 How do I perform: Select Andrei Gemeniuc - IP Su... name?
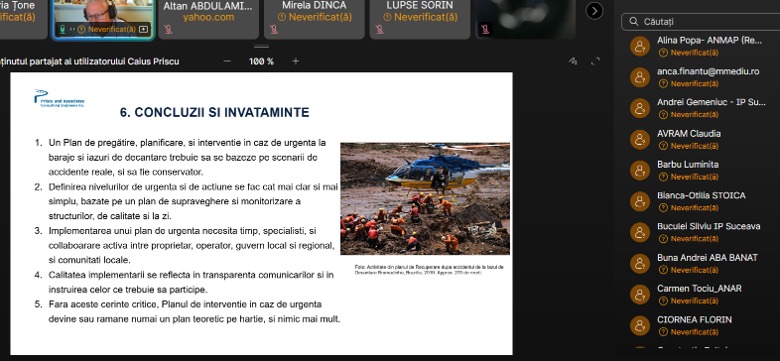point(711,102)
